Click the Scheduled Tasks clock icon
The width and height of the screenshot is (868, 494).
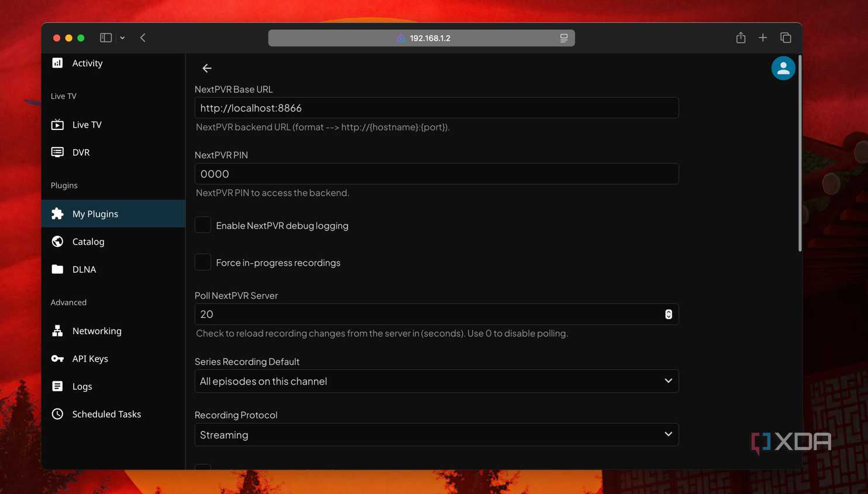click(x=57, y=414)
